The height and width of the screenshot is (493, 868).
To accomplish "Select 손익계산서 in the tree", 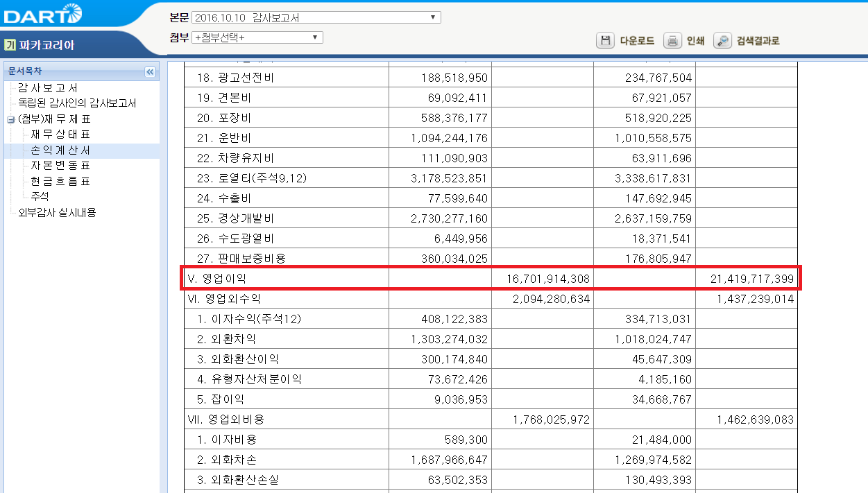I will click(60, 150).
